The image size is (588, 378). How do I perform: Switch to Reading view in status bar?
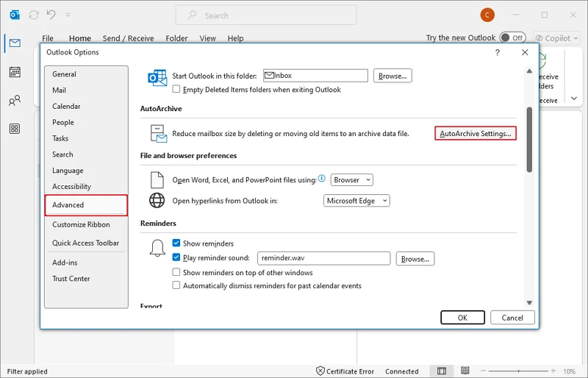(x=465, y=371)
